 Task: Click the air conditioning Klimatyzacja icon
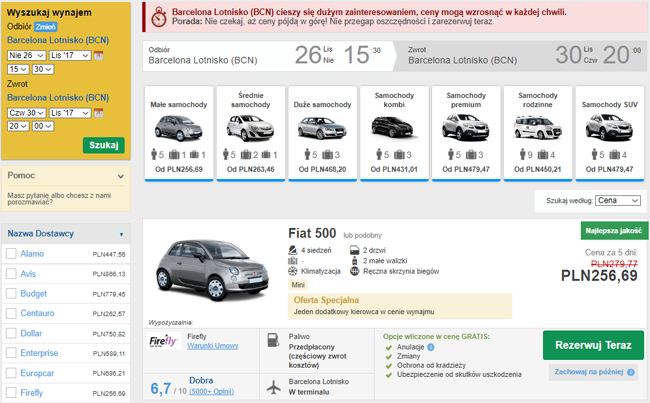coord(293,271)
